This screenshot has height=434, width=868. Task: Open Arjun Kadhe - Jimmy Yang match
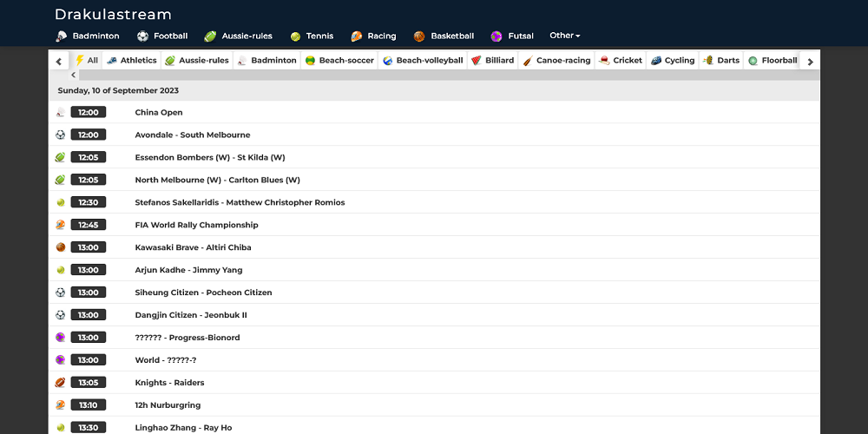click(x=188, y=270)
